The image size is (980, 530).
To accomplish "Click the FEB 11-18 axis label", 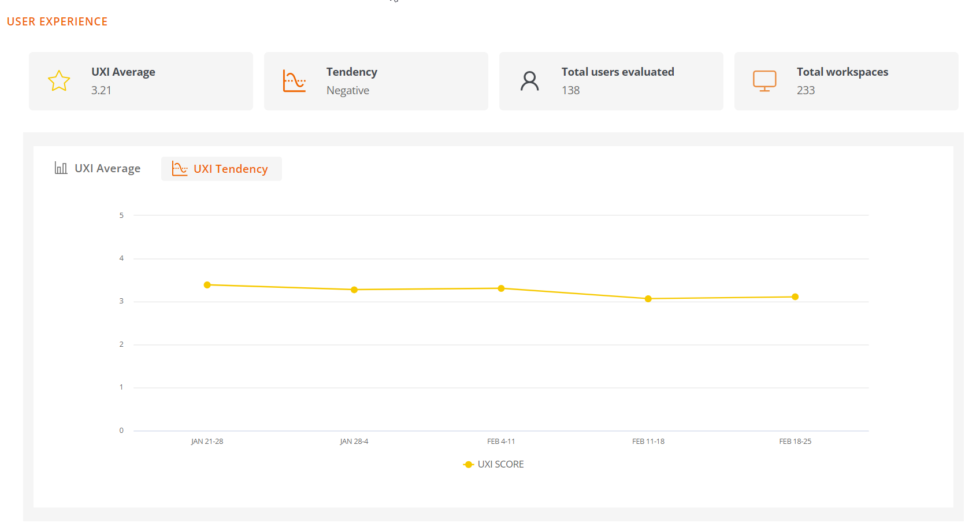I will 648,441.
